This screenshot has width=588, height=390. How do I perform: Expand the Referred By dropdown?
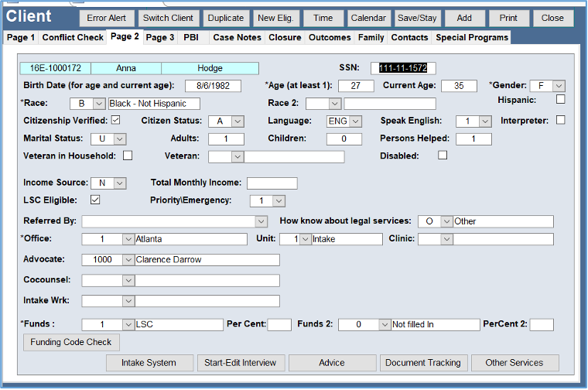[261, 221]
